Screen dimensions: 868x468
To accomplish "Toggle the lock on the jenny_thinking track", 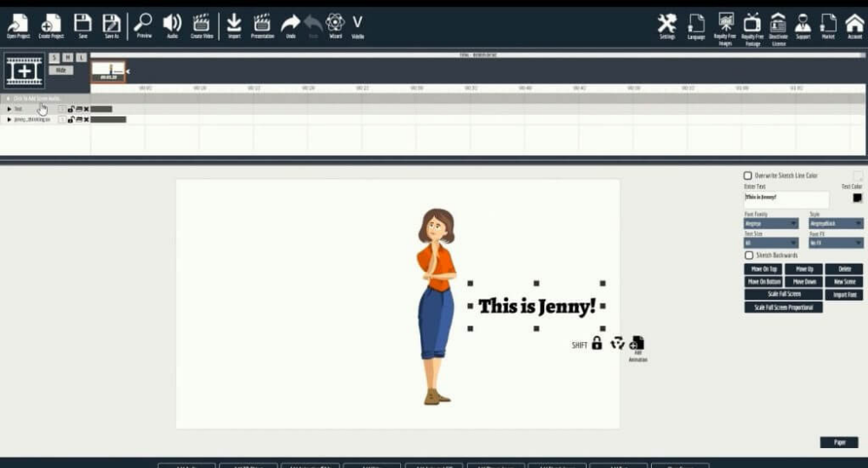I will (x=71, y=120).
